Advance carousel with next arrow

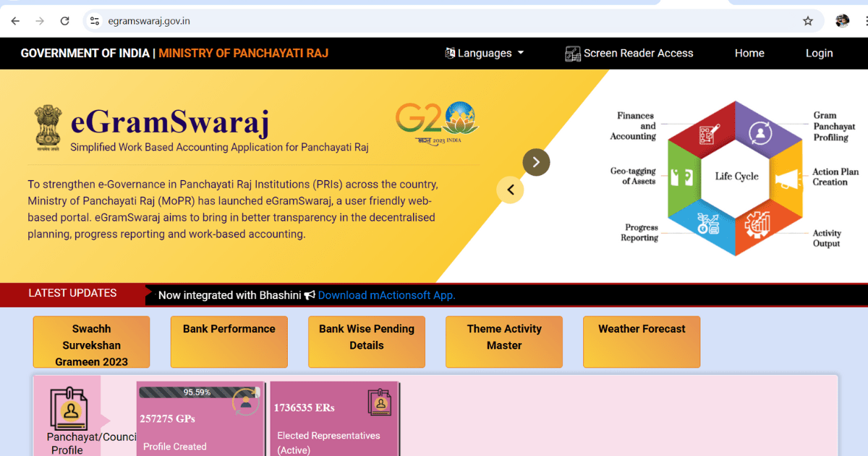click(536, 162)
